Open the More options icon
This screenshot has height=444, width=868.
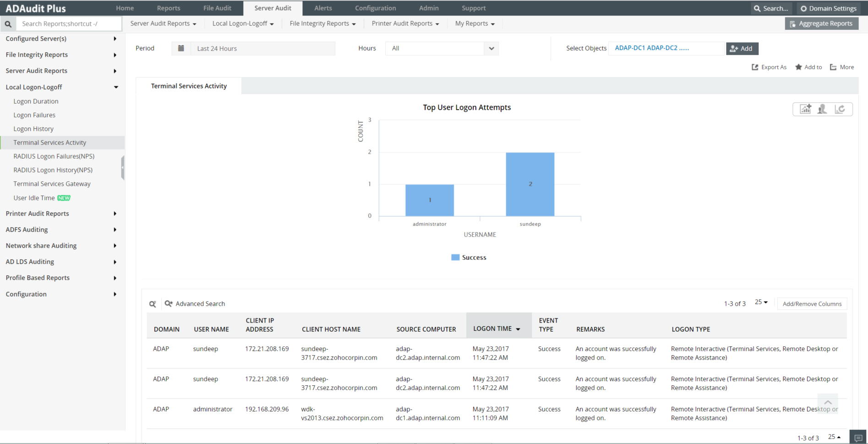point(833,67)
